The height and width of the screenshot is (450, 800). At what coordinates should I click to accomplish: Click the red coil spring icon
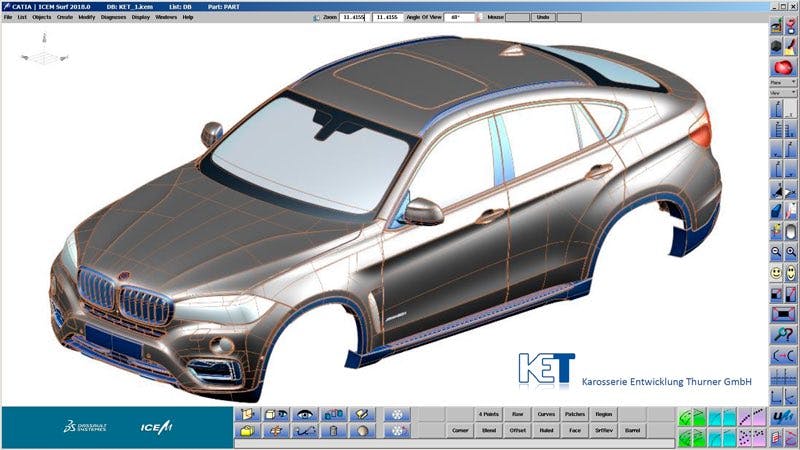coord(776,437)
